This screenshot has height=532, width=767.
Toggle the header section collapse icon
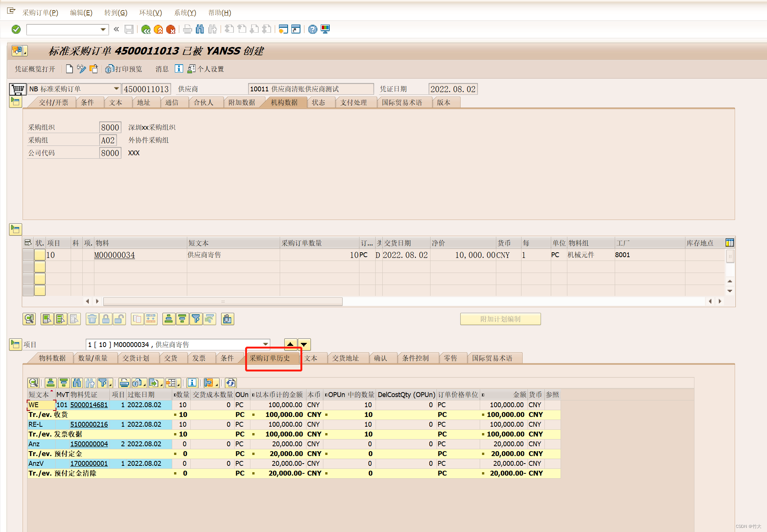tap(15, 102)
